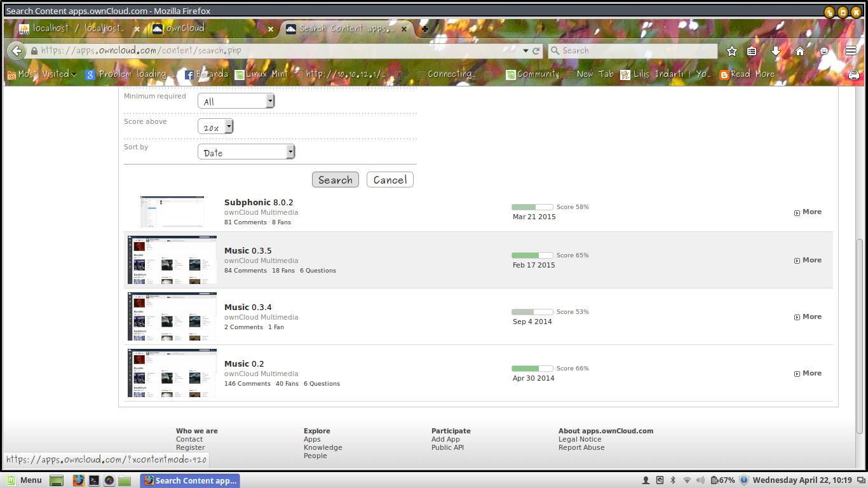Select the Search Content apps tab
The width and height of the screenshot is (868, 488).
tap(346, 29)
